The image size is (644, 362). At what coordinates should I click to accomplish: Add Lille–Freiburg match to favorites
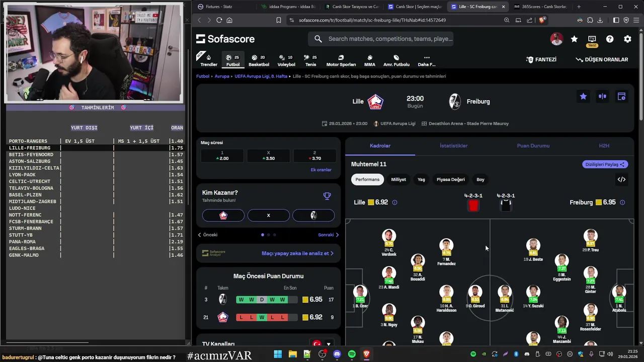[x=583, y=97]
